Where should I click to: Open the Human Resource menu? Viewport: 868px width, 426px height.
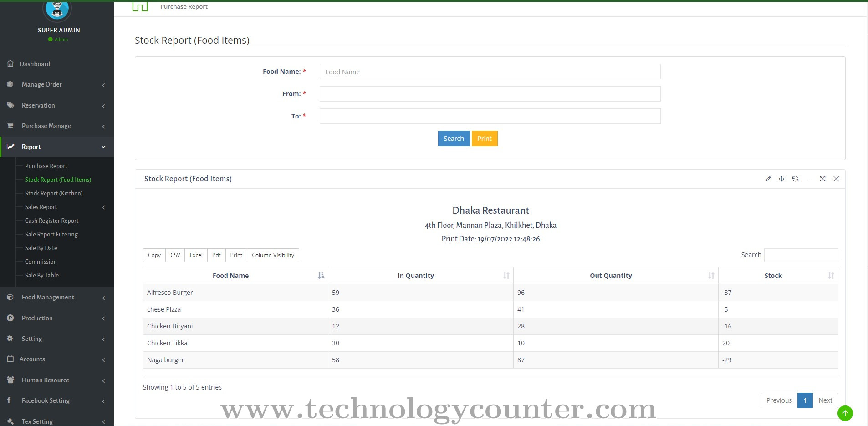tap(57, 380)
